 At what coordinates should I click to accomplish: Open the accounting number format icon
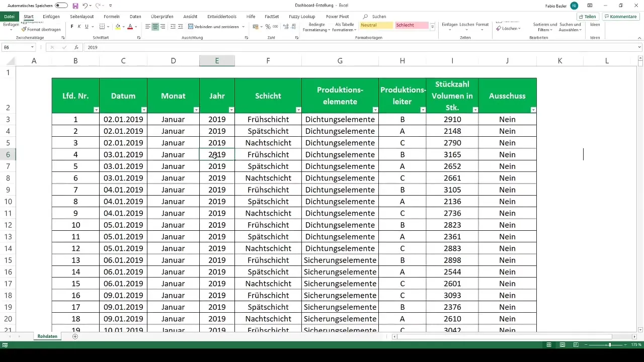256,27
